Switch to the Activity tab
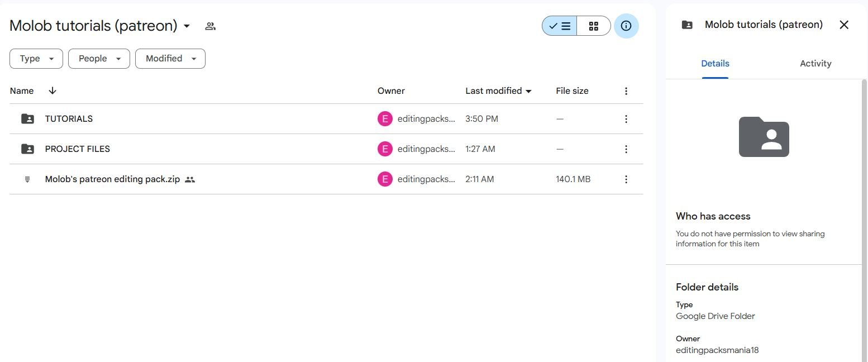Screen dimensions: 868x362 point(815,64)
